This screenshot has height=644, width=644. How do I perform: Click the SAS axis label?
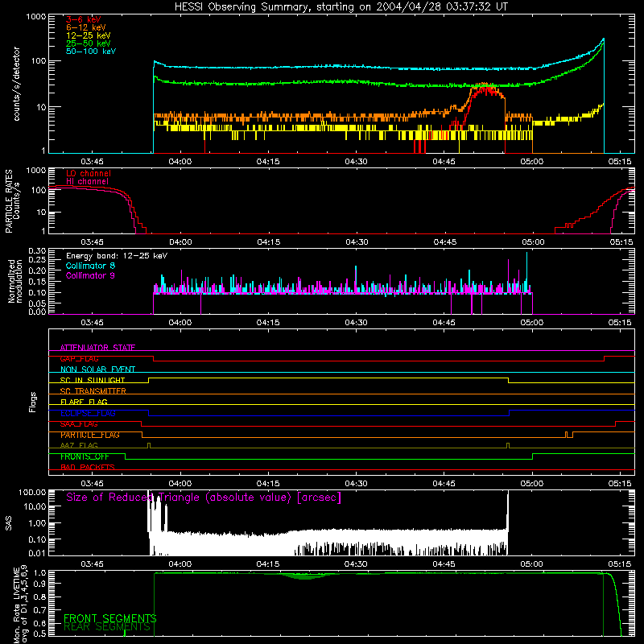(x=8, y=523)
